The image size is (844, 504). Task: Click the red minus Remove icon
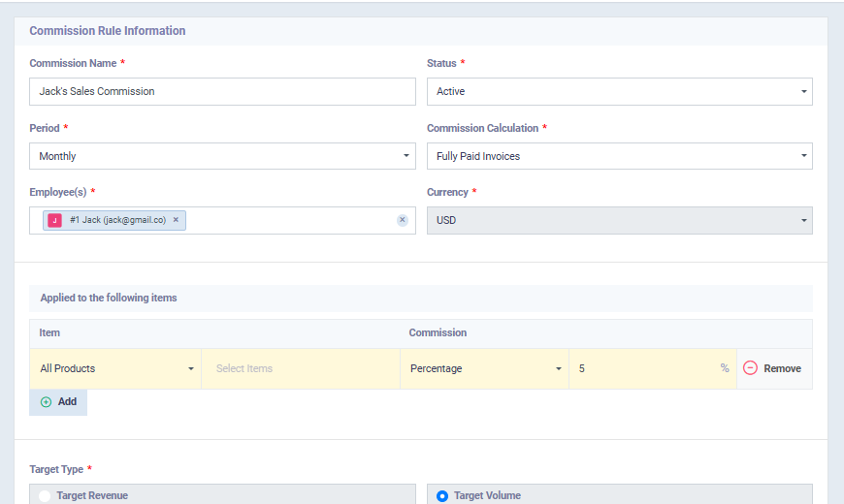coord(750,368)
